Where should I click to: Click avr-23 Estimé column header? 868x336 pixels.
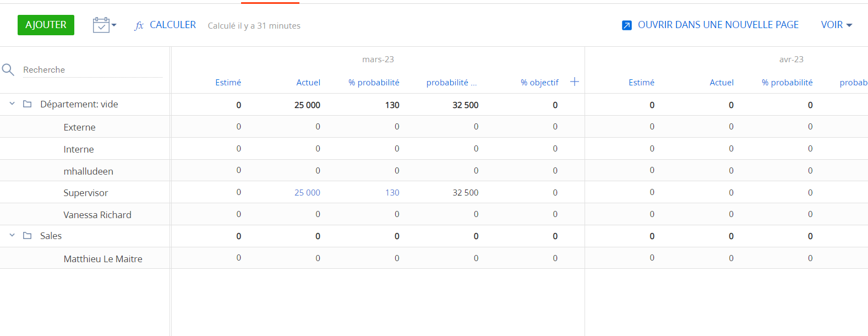point(641,83)
